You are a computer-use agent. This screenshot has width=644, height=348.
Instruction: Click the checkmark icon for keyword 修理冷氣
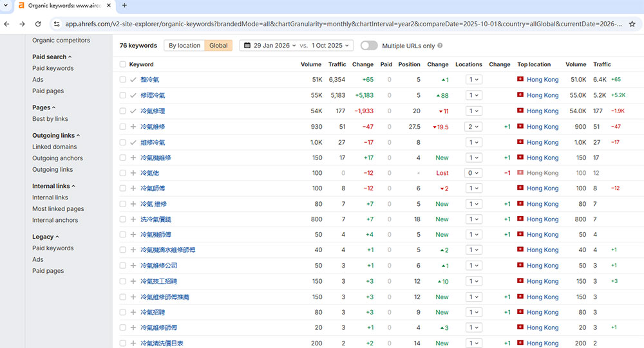click(133, 95)
